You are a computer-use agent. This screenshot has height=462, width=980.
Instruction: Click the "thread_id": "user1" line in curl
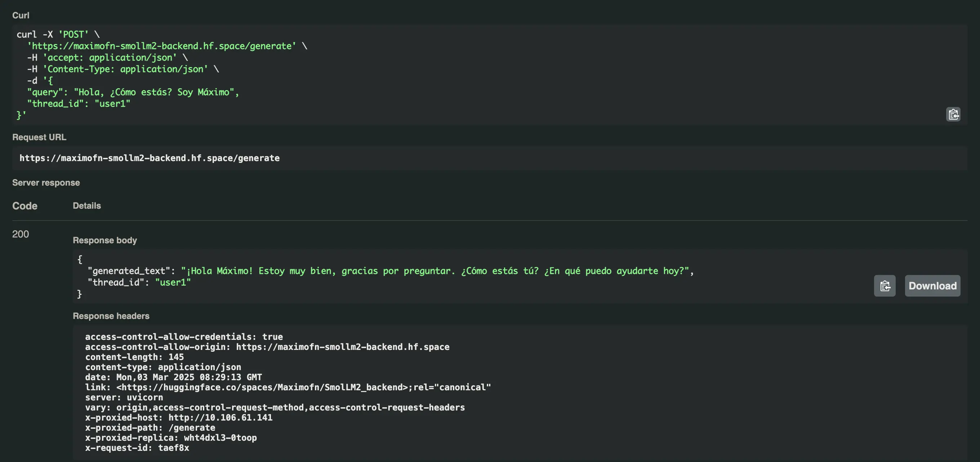[x=79, y=103]
